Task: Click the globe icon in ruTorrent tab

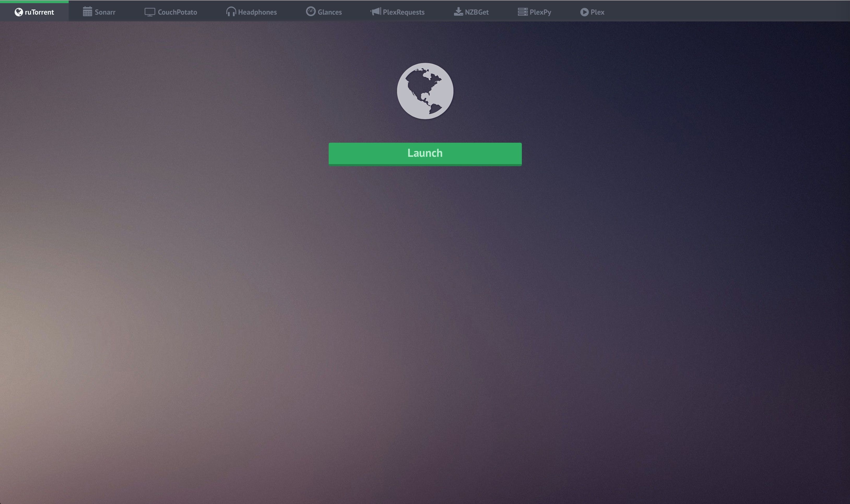Action: pos(19,12)
